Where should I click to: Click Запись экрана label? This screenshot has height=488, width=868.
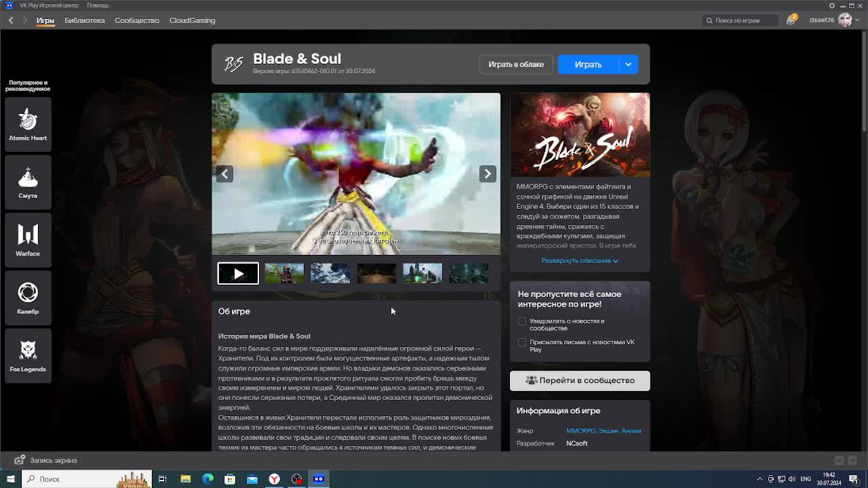[x=54, y=461]
